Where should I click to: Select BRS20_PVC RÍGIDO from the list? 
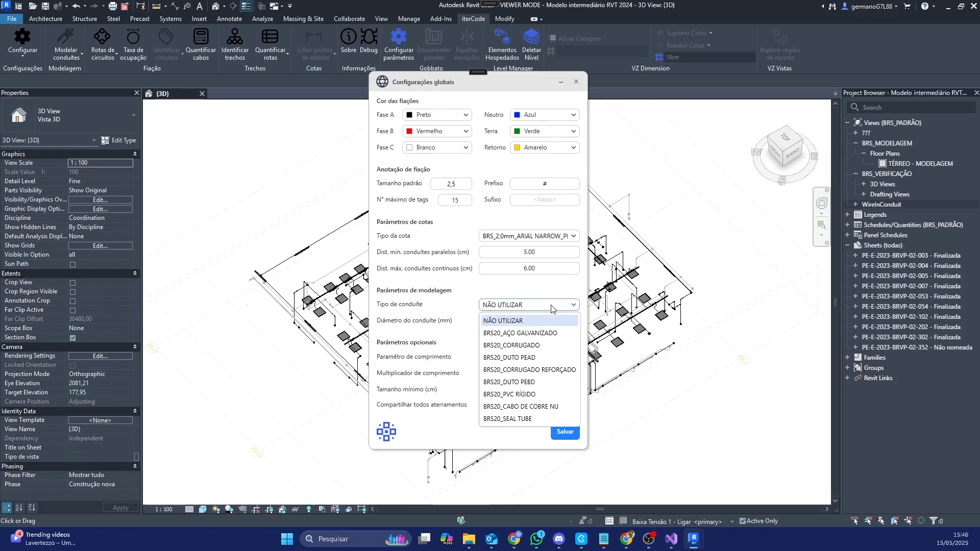509,394
